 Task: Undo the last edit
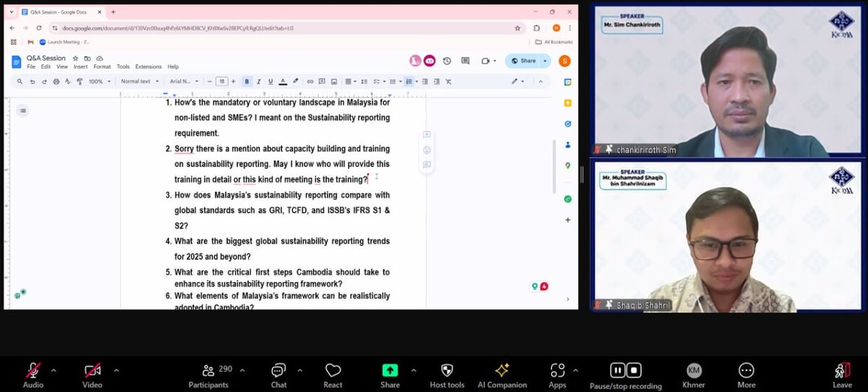click(33, 82)
